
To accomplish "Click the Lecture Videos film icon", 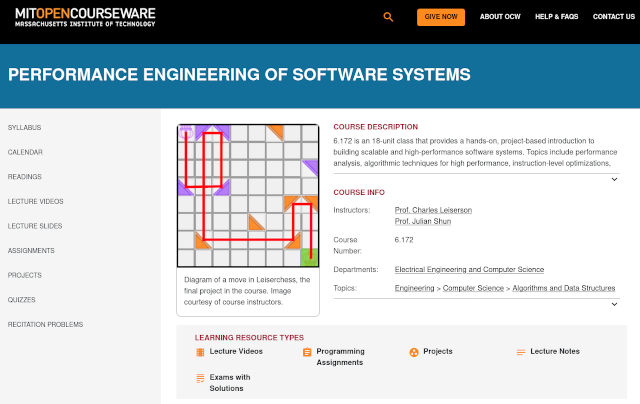I will 200,352.
